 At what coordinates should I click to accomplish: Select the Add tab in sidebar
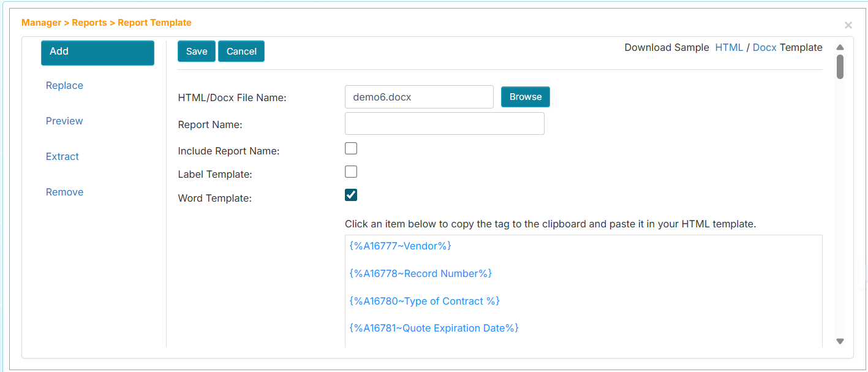(x=97, y=52)
